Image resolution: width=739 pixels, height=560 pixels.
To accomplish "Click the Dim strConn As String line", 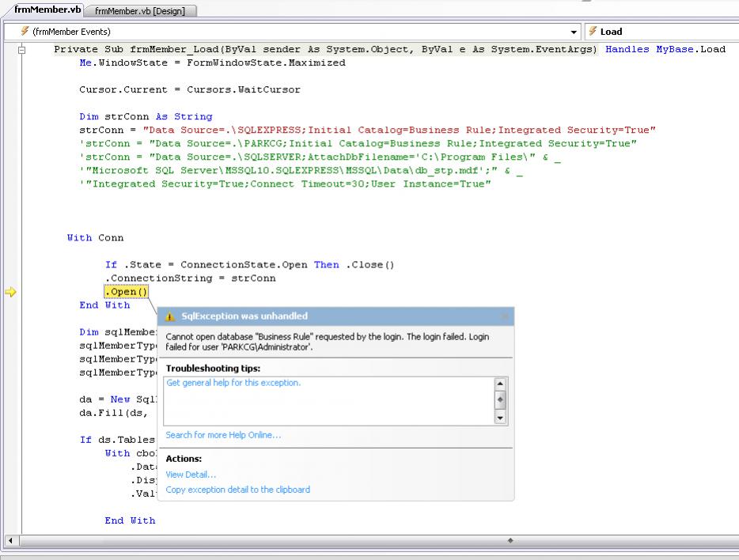I will tap(146, 116).
